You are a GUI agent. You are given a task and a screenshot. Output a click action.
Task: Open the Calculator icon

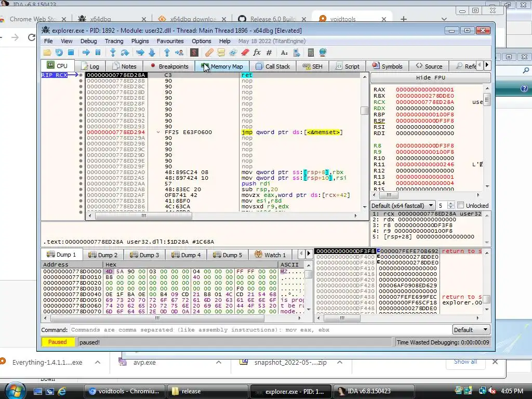coord(311,52)
